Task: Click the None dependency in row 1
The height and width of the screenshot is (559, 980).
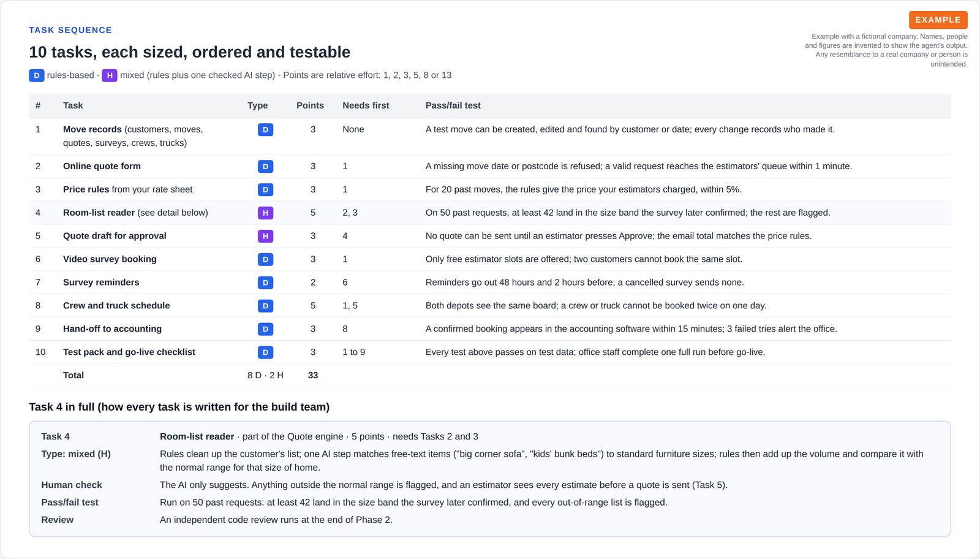Action: click(353, 129)
